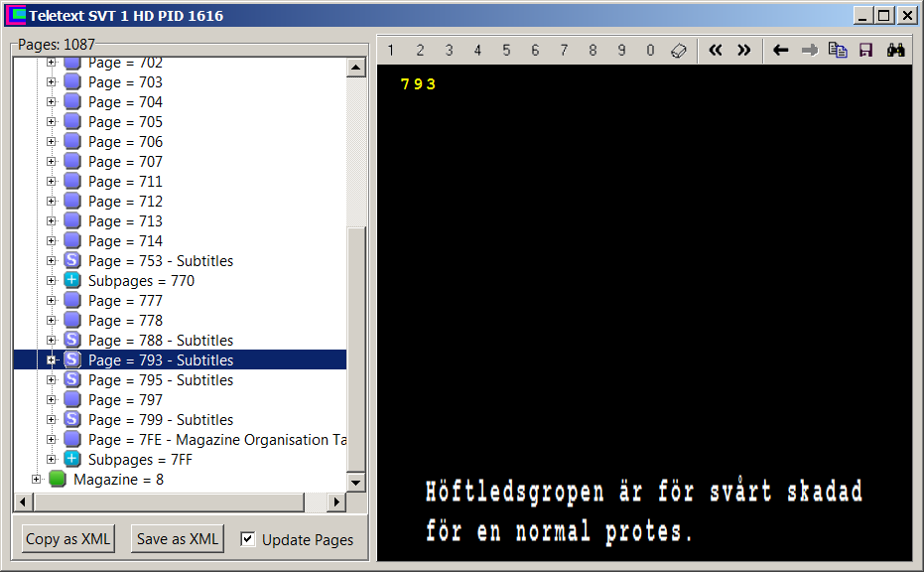Click digit 6 in the page toolbar
This screenshot has width=924, height=572.
click(535, 50)
